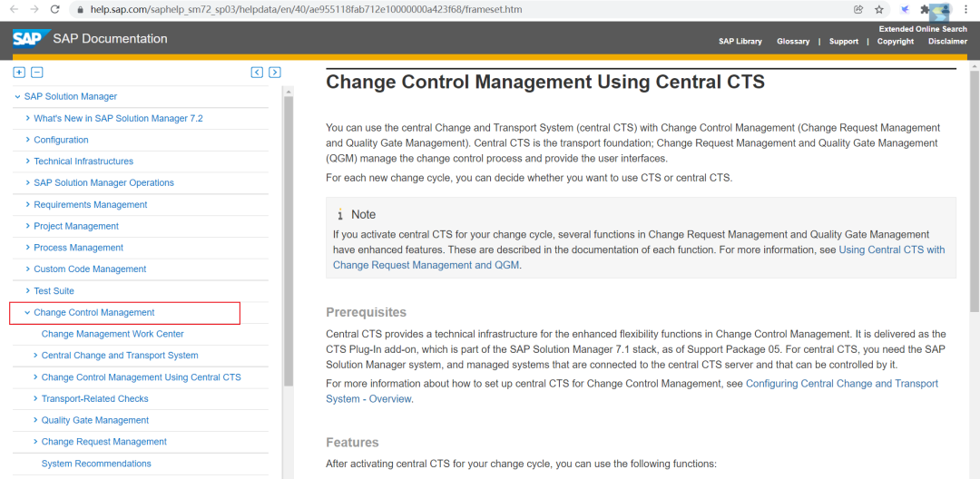This screenshot has width=980, height=479.
Task: Open Change Management Work Center item
Action: click(113, 334)
